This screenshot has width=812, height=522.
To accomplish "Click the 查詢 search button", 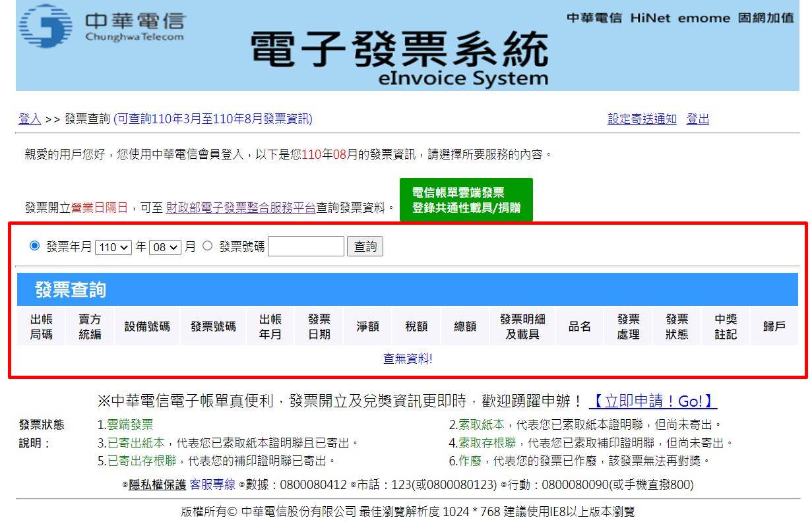I will [x=365, y=246].
